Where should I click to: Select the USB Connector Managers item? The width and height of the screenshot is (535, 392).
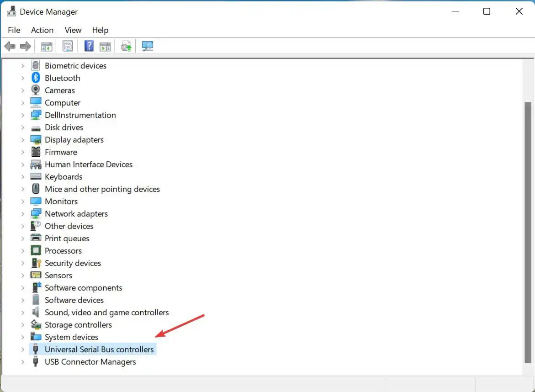click(x=90, y=362)
